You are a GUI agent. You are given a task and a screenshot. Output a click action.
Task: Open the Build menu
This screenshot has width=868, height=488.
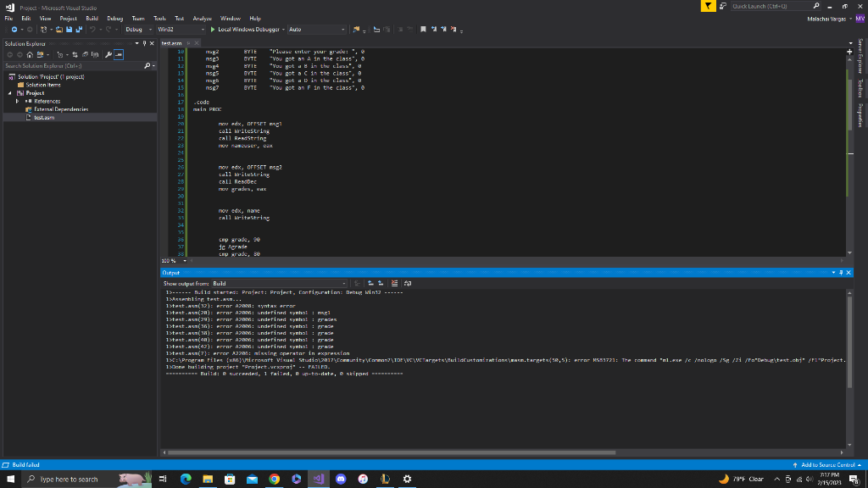tap(91, 18)
